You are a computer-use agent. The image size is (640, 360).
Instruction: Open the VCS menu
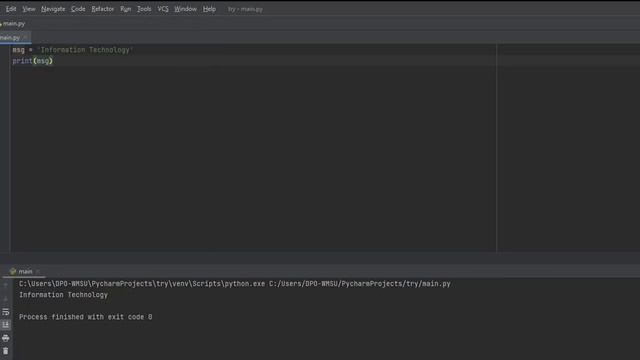(x=163, y=9)
